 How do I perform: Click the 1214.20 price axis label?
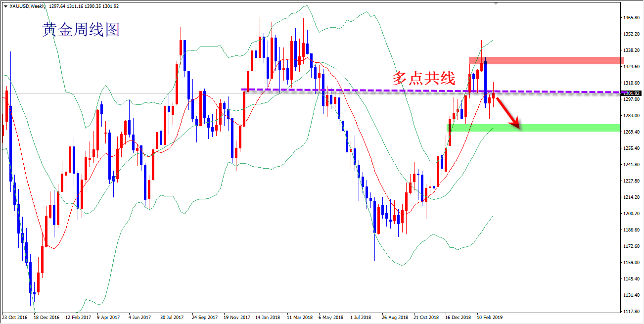(x=632, y=197)
